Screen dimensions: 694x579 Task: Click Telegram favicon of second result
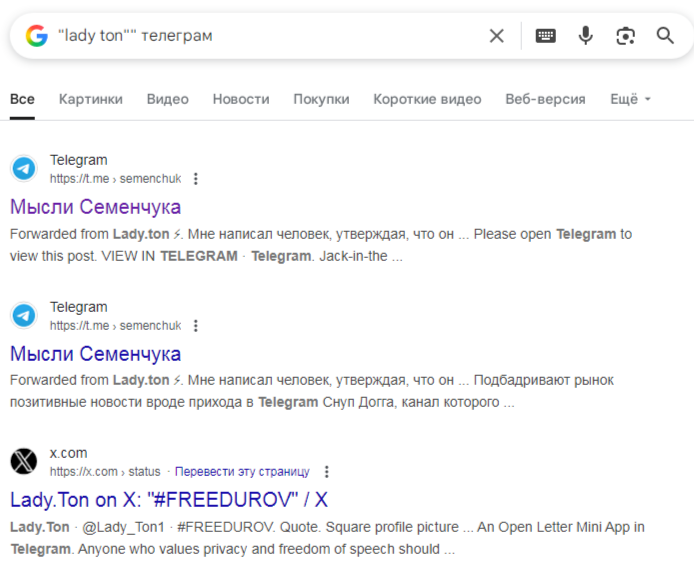pyautogui.click(x=24, y=315)
